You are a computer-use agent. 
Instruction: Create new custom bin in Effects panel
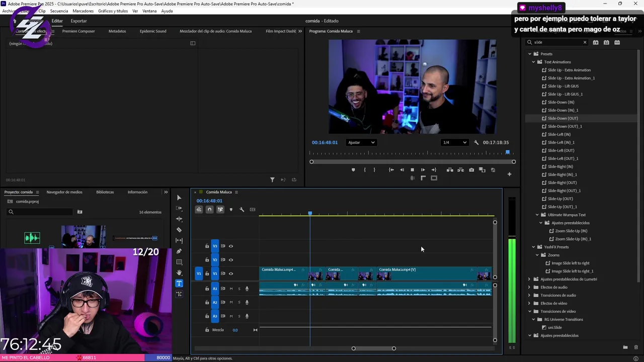[x=625, y=347]
